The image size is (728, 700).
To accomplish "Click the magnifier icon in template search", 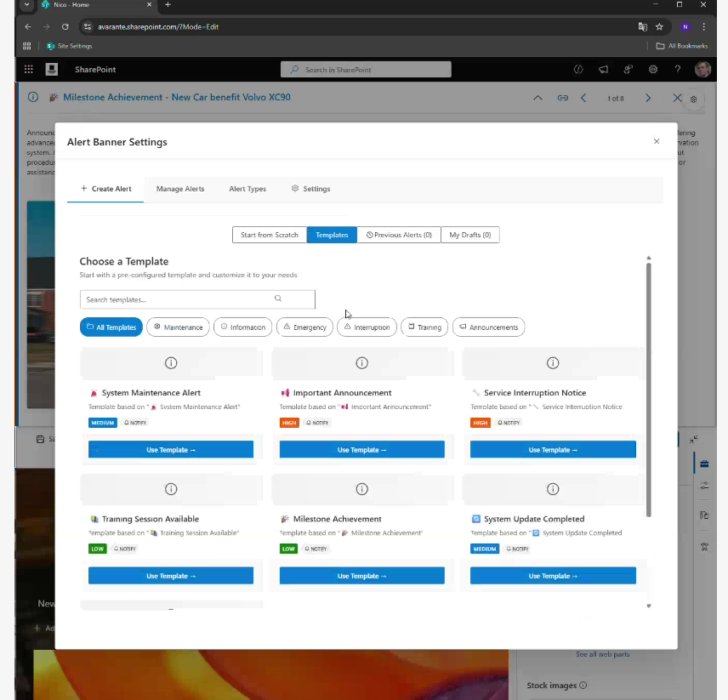I will coord(278,299).
